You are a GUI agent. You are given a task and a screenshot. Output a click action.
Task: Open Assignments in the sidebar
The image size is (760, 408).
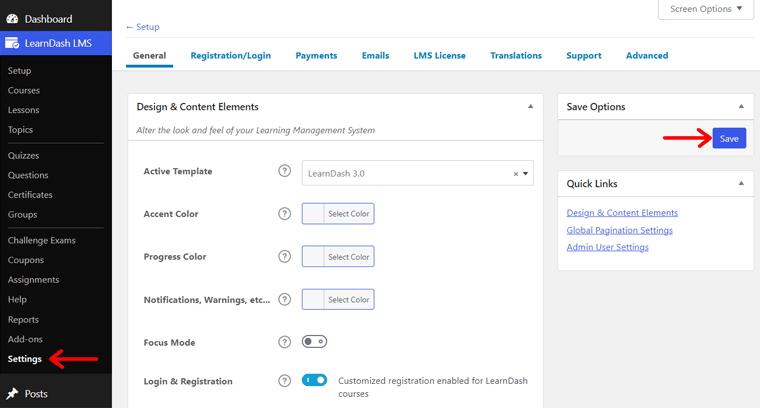tap(33, 280)
